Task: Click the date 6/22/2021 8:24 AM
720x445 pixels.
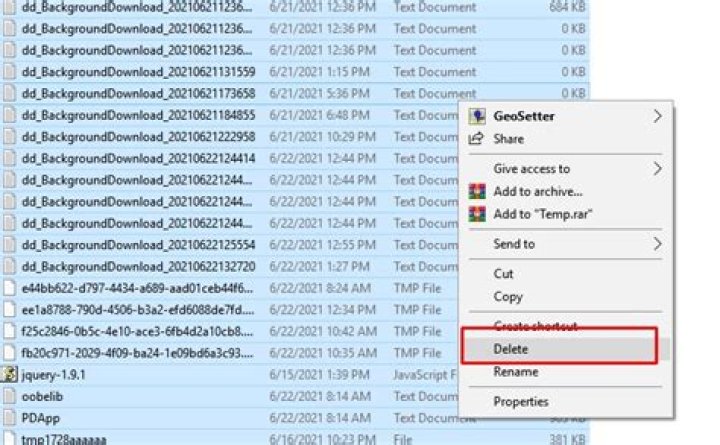Action: tap(320, 288)
